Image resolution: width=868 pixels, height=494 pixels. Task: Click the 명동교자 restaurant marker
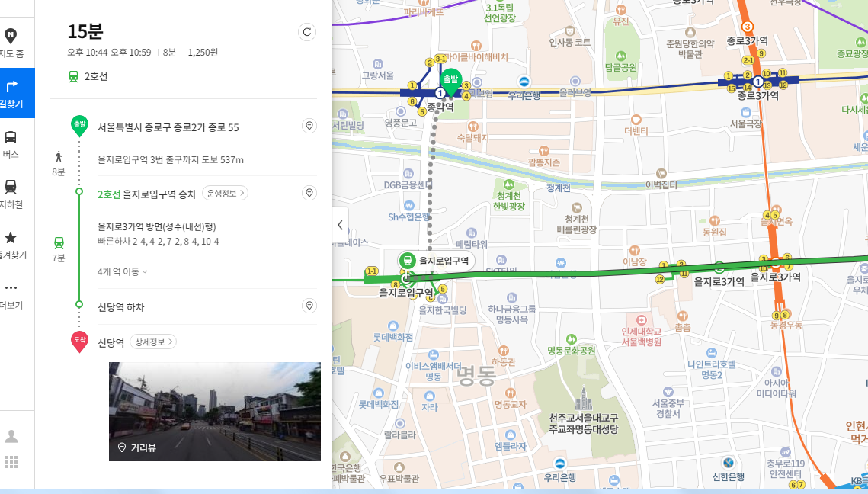click(510, 393)
